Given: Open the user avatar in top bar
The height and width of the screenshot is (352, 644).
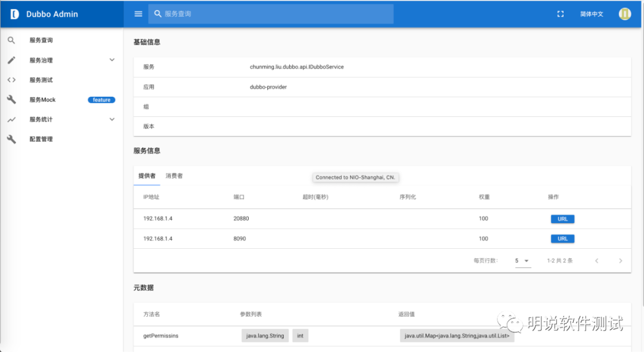Looking at the screenshot, I should [x=624, y=14].
